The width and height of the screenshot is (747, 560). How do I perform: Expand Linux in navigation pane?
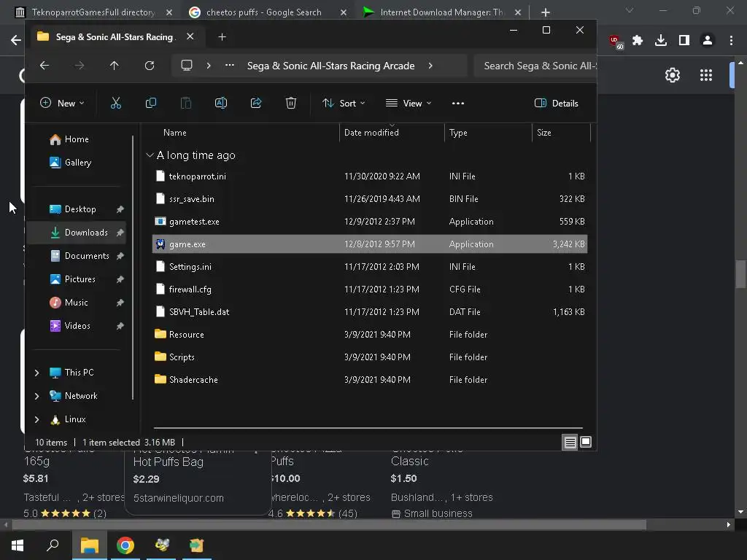tap(37, 419)
